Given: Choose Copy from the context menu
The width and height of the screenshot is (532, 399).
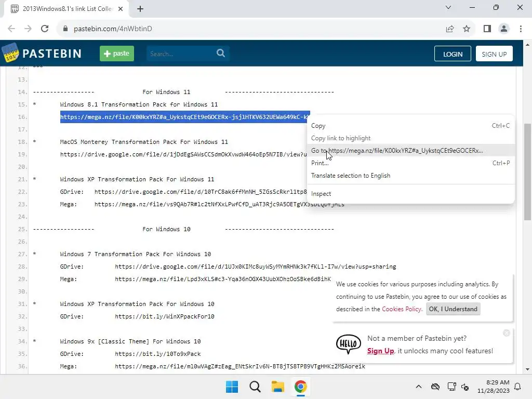Looking at the screenshot, I should pyautogui.click(x=410, y=126).
